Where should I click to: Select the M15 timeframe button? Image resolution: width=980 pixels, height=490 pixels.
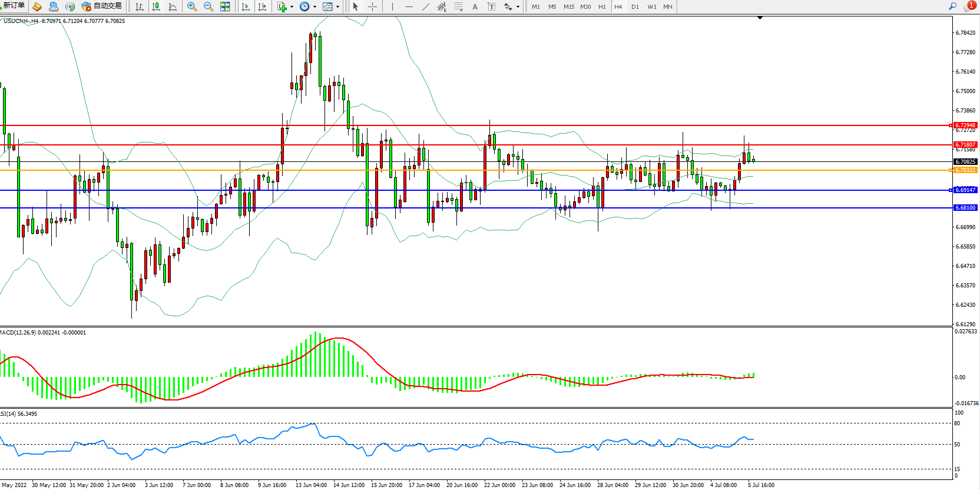568,7
